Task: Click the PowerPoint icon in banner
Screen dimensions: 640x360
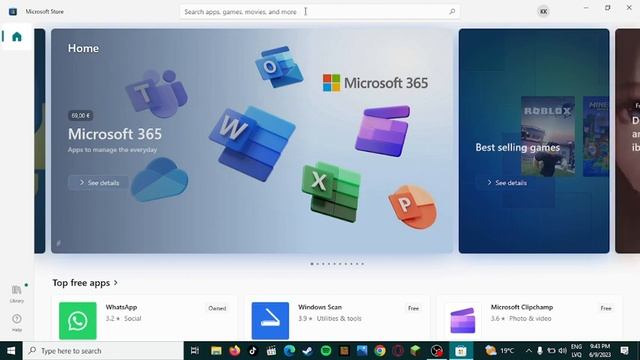Action: click(412, 207)
